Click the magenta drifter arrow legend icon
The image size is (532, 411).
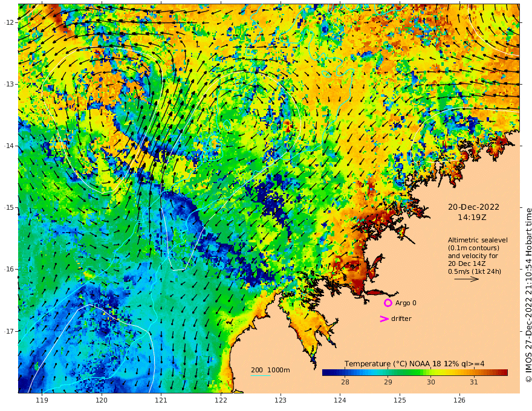(x=384, y=319)
